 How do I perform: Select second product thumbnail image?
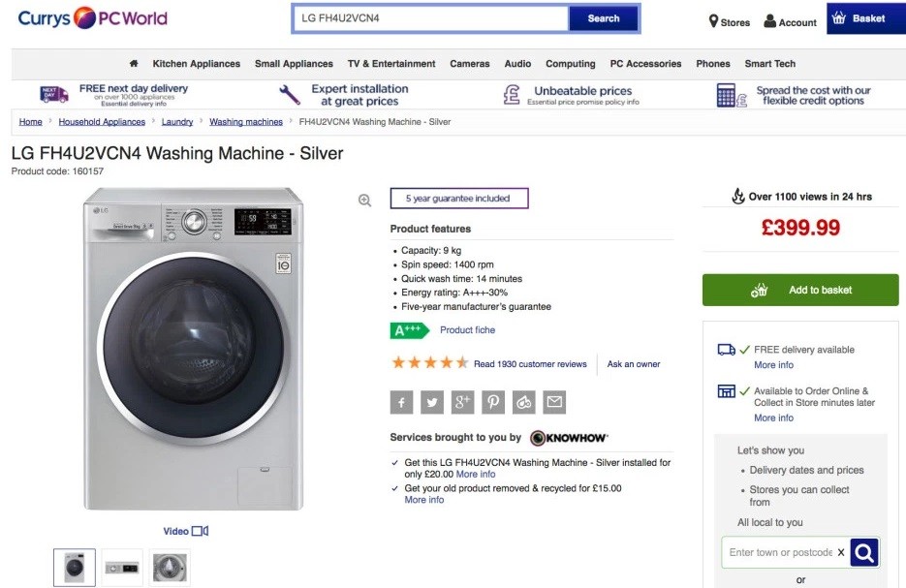(122, 568)
